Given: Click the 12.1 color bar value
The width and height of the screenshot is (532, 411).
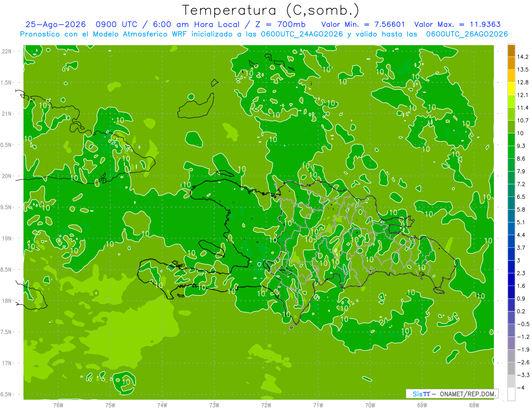Looking at the screenshot, I should click(523, 95).
